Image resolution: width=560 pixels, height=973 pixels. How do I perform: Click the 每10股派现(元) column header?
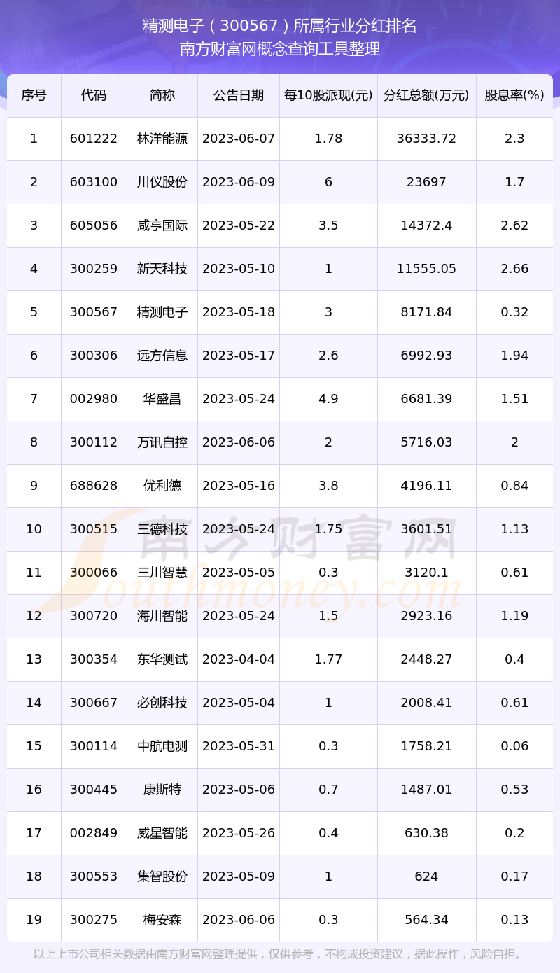tap(328, 95)
